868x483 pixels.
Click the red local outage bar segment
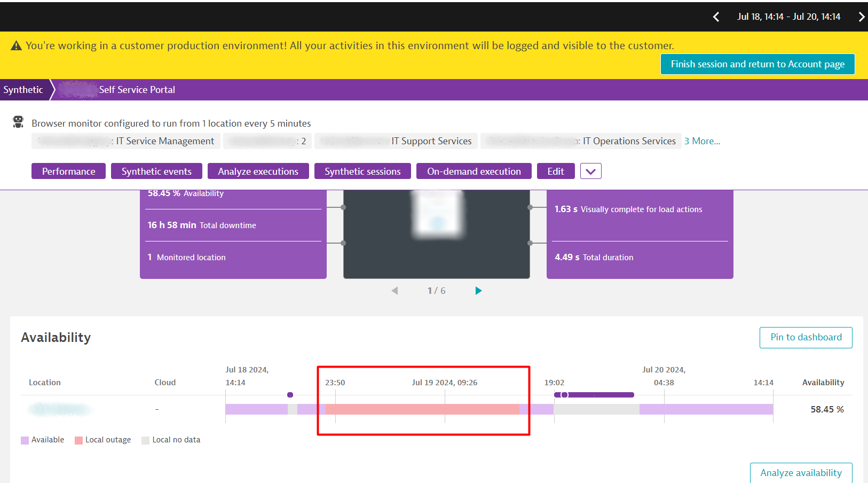click(x=422, y=409)
